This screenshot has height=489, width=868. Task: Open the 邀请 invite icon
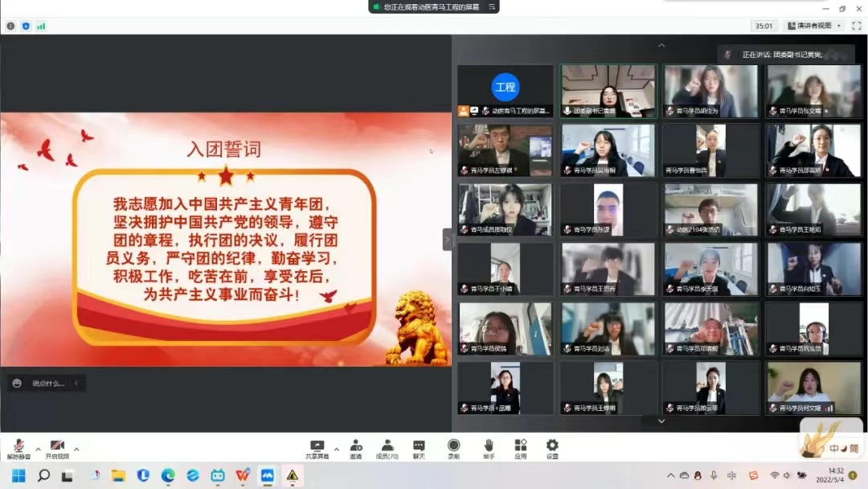click(355, 446)
